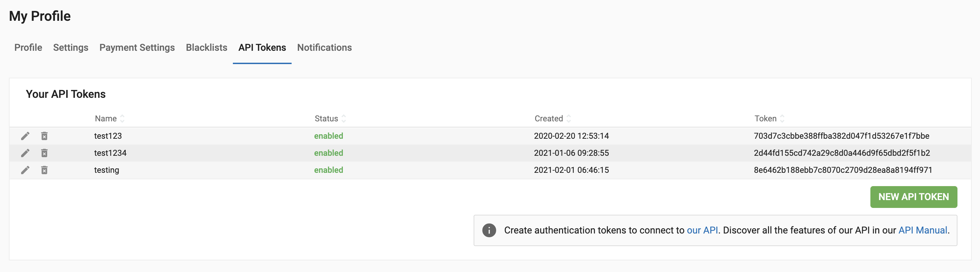
Task: Click the NEW API TOKEN button
Action: 913,197
